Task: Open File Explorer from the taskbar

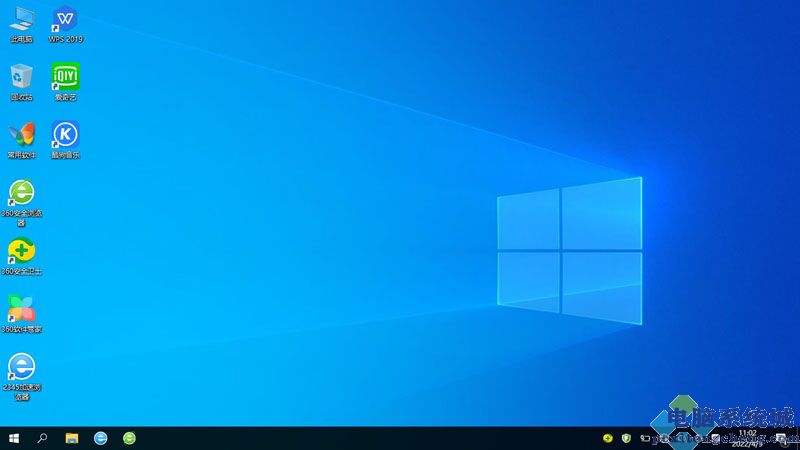Action: [72, 438]
